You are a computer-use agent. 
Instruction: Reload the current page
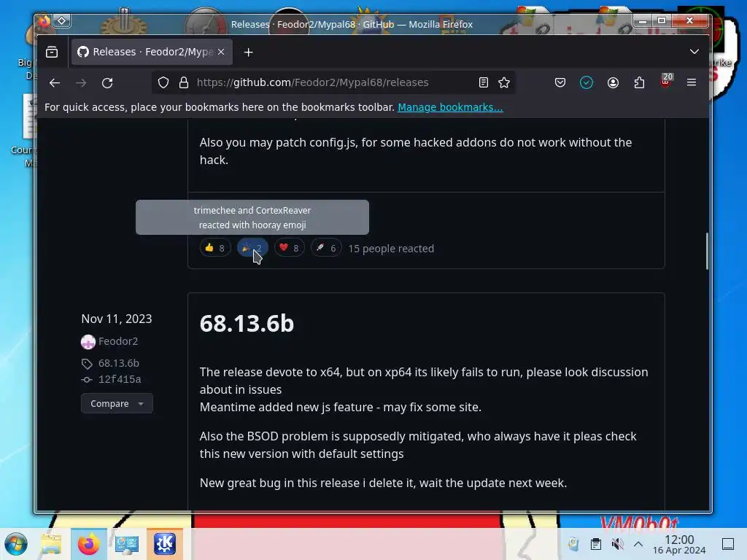(x=107, y=83)
